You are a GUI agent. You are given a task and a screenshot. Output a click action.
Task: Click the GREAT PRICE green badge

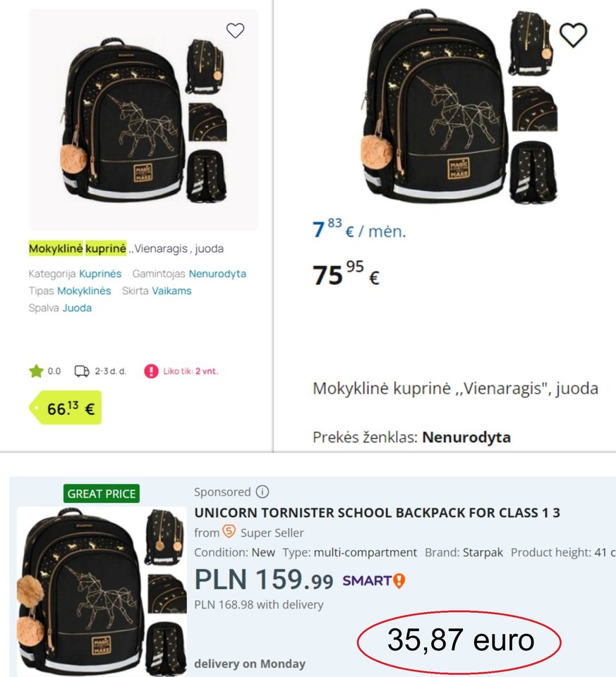click(x=102, y=494)
